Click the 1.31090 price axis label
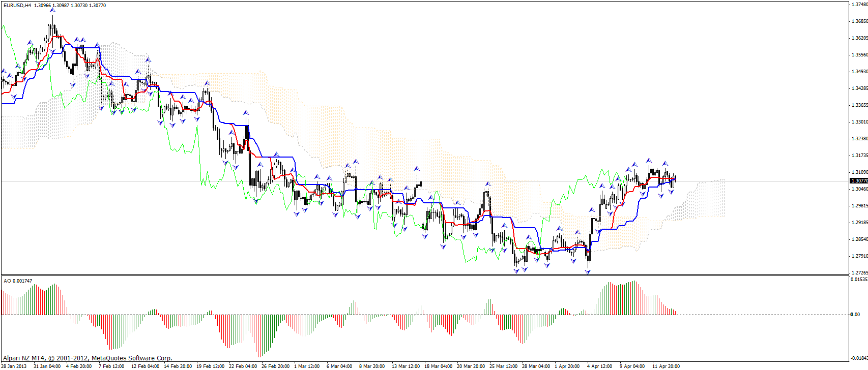 tap(859, 172)
